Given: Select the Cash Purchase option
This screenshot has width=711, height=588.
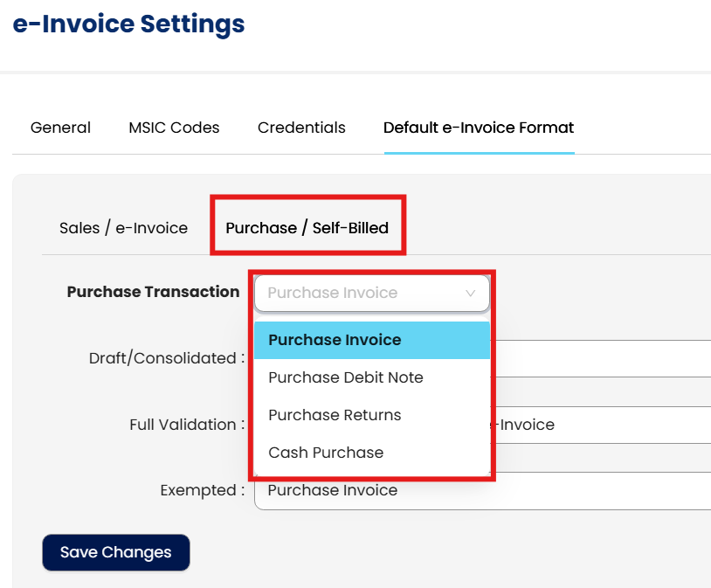Looking at the screenshot, I should click(x=326, y=453).
